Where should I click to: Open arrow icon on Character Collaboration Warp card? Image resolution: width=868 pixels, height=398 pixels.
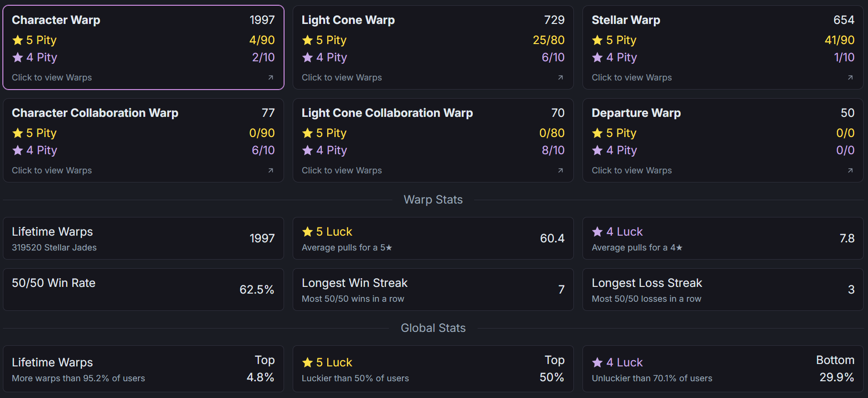[x=271, y=171]
